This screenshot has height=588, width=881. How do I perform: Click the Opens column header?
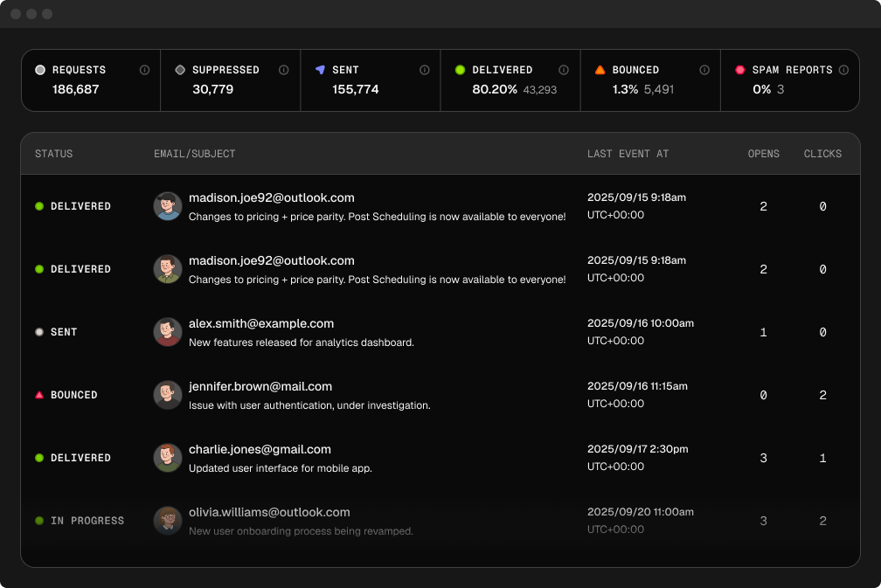(763, 154)
